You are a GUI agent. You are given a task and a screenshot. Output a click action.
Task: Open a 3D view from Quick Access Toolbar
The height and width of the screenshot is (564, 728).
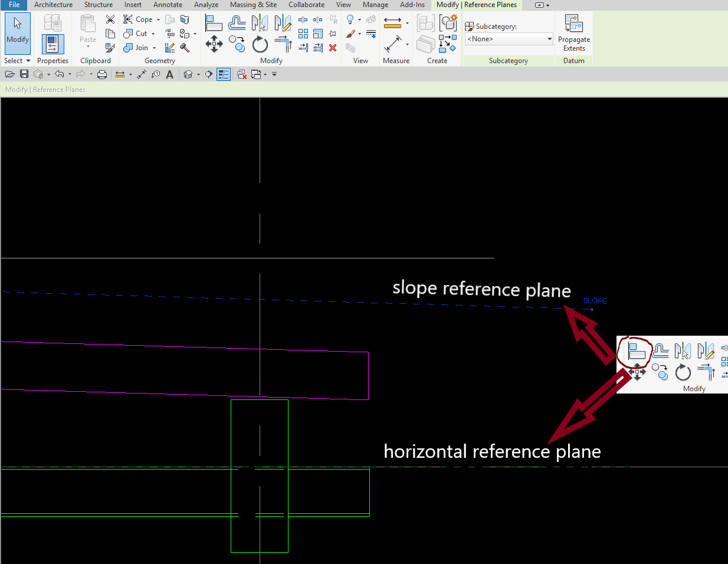click(x=189, y=74)
